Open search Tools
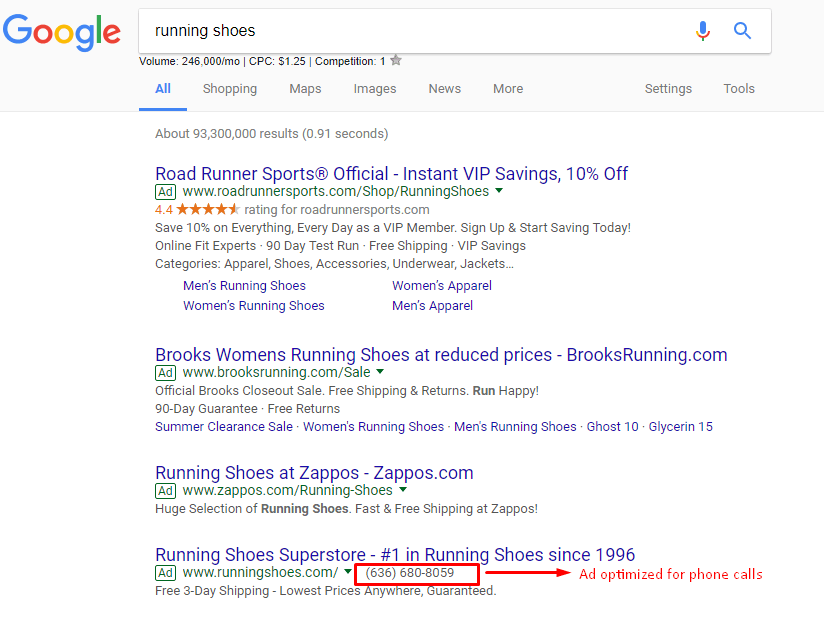The height and width of the screenshot is (624, 824). point(739,88)
